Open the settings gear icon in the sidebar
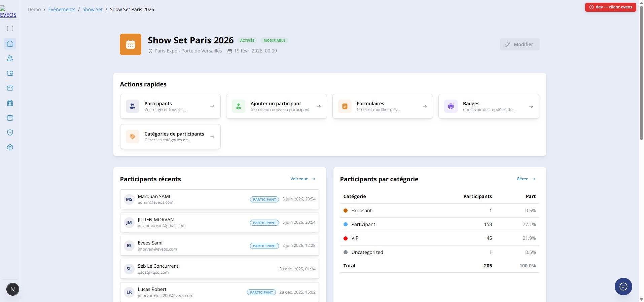The height and width of the screenshot is (302, 644). click(x=10, y=147)
